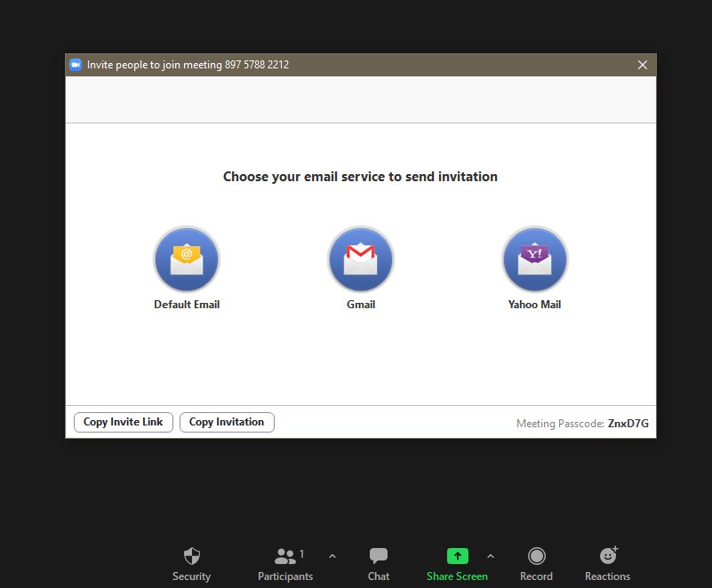Close the invite dialog
712x588 pixels.
coord(643,65)
